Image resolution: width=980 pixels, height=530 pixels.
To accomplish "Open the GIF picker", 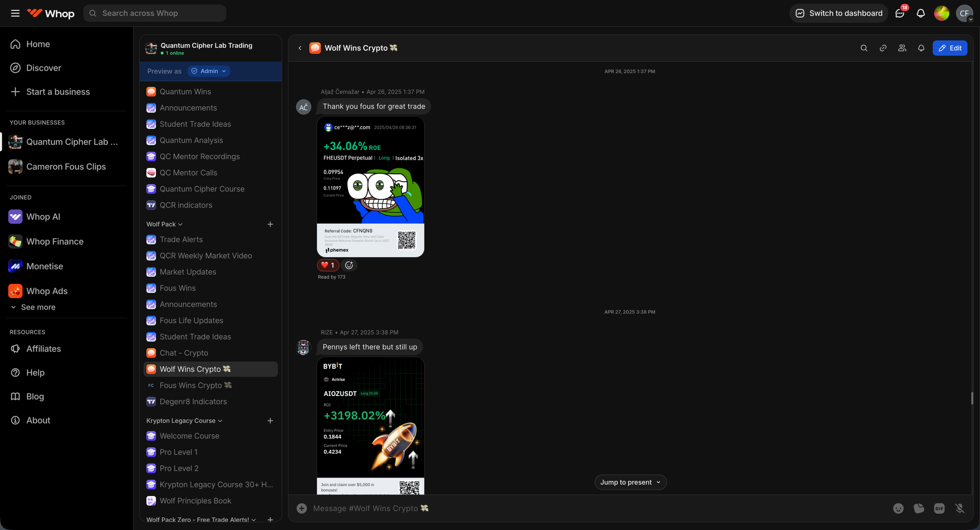I will click(939, 509).
